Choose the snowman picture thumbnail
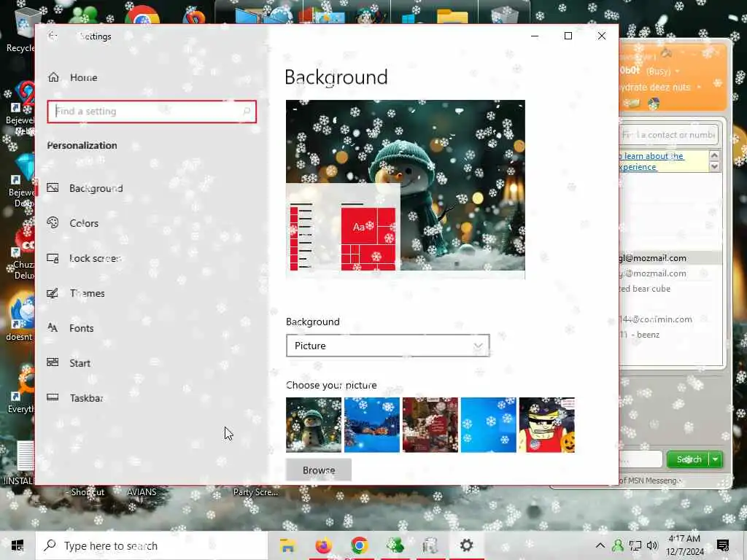Viewport: 747px width, 560px height. [x=314, y=425]
